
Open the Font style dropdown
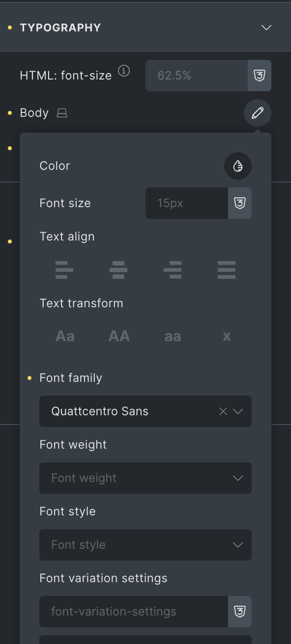pos(145,545)
